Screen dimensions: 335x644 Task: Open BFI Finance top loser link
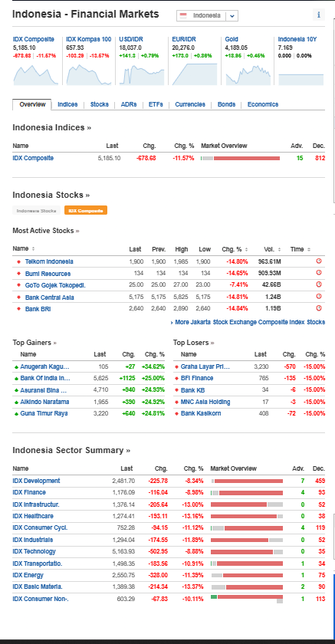[x=197, y=378]
